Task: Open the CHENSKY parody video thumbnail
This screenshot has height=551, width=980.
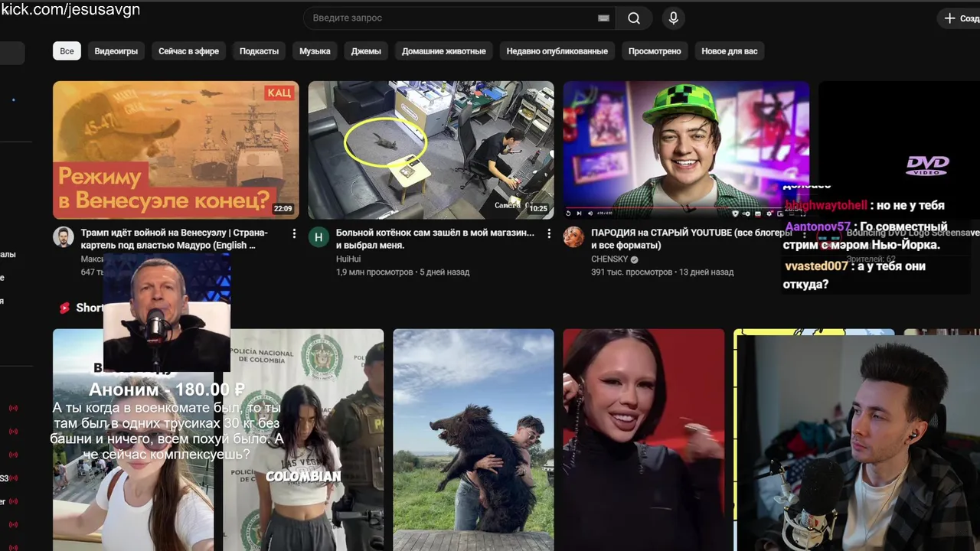Action: point(686,150)
